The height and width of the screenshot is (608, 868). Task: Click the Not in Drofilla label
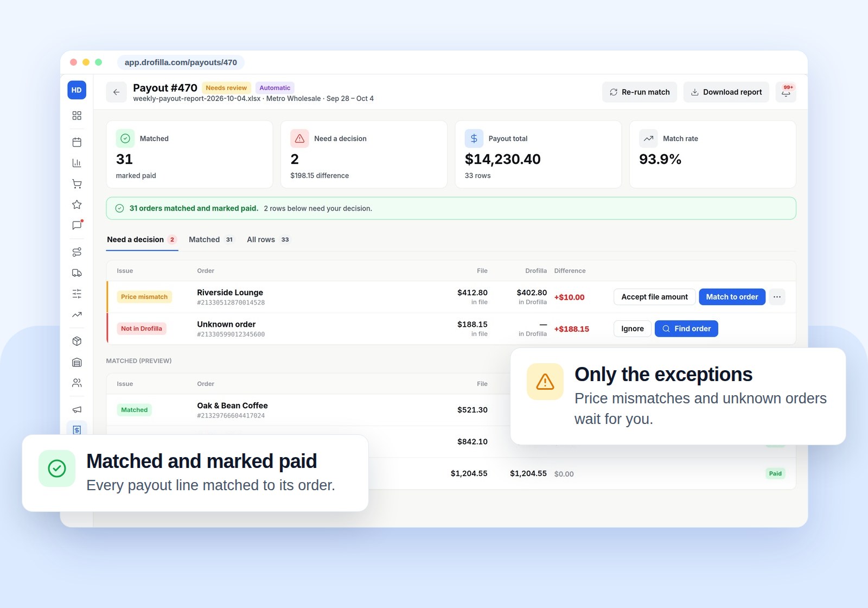click(142, 328)
